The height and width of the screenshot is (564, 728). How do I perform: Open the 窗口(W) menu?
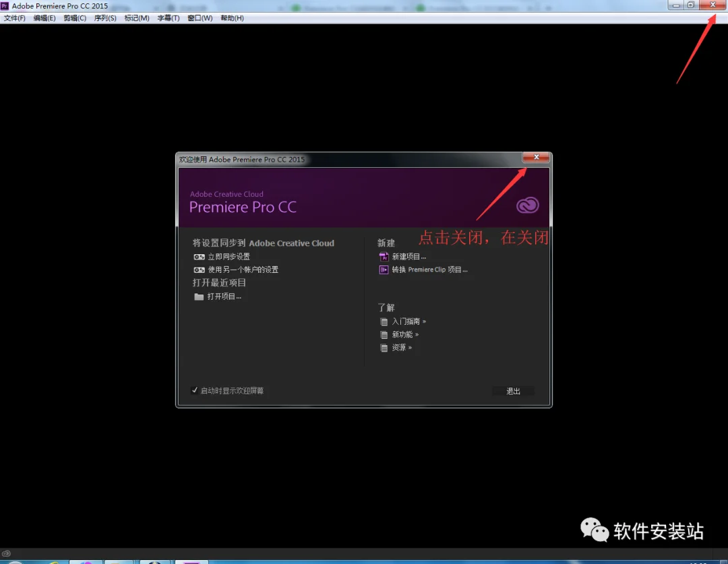[200, 18]
